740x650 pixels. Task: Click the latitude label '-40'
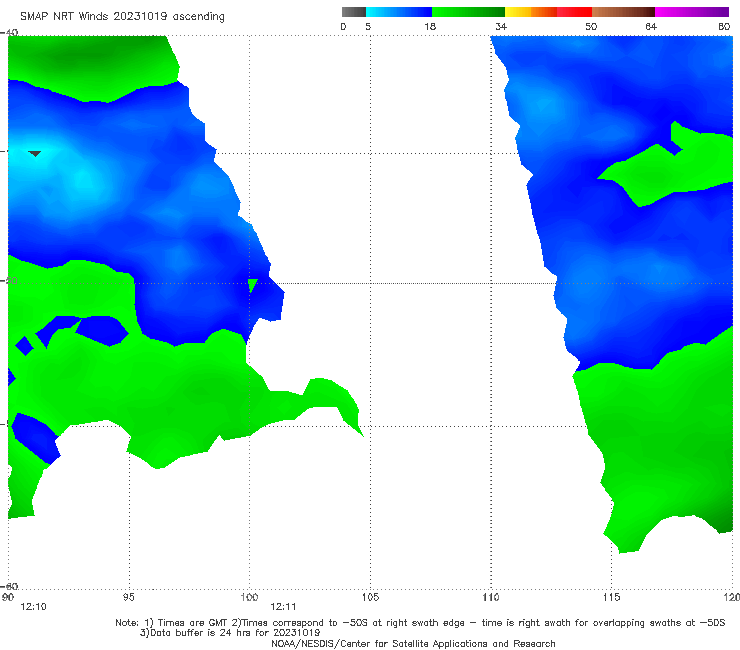pos(9,32)
